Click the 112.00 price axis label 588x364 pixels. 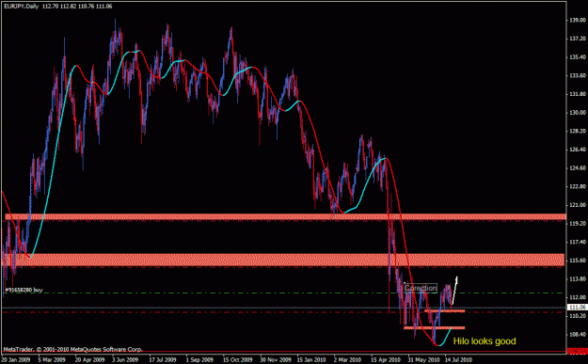pos(578,297)
